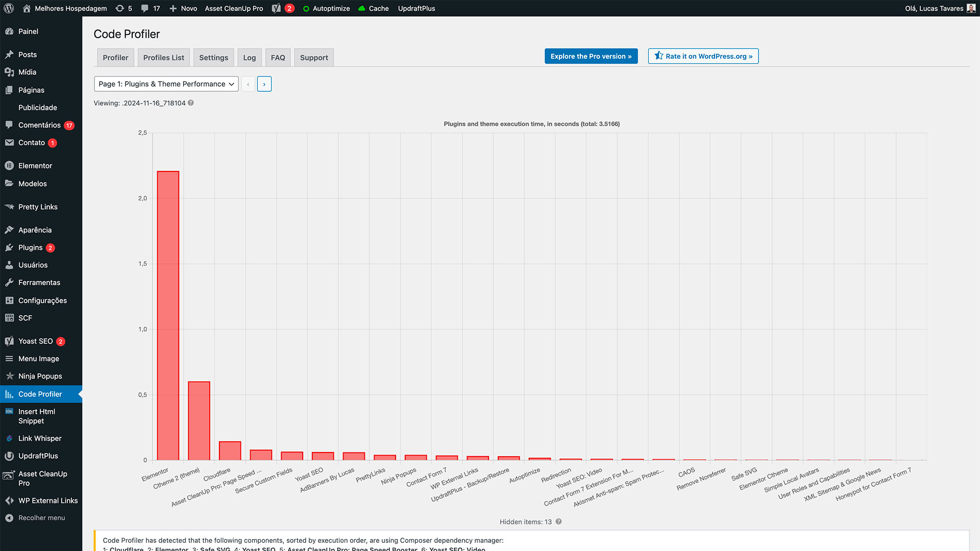Open the Yoast icon in admin bar
The height and width of the screenshot is (551, 980).
click(276, 8)
